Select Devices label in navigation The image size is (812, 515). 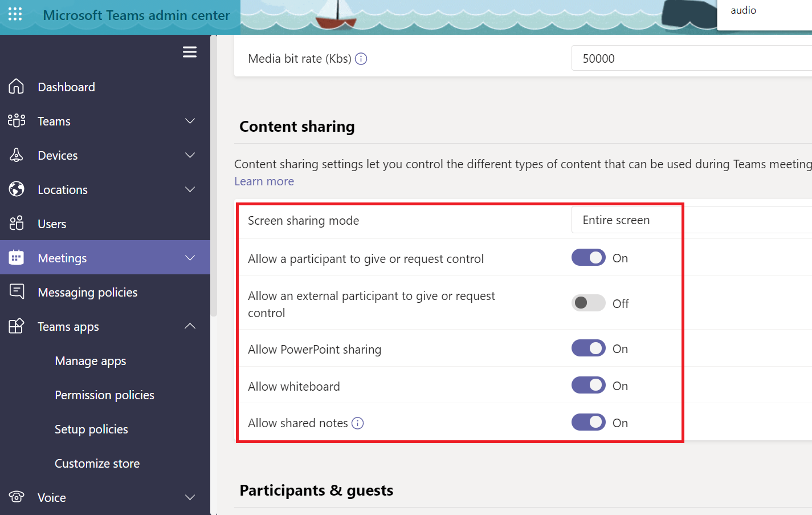58,156
